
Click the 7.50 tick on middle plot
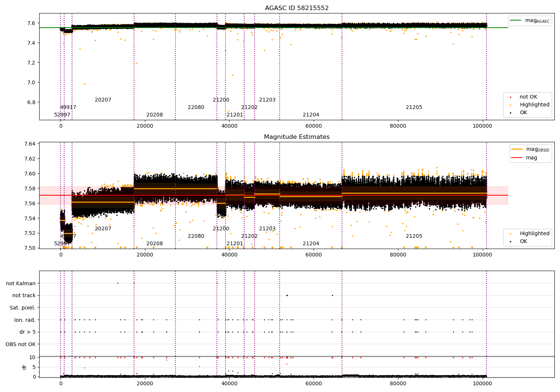30,248
